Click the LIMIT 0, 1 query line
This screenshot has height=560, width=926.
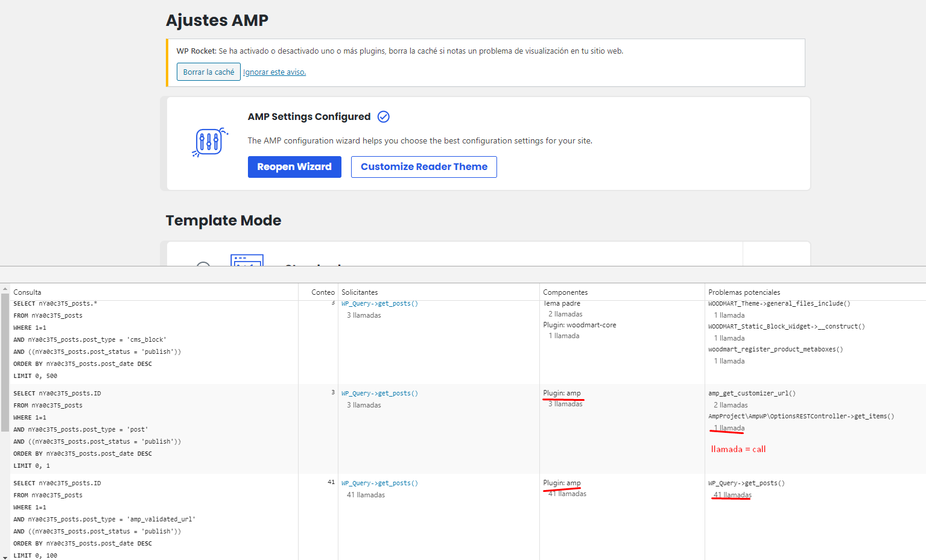point(32,466)
